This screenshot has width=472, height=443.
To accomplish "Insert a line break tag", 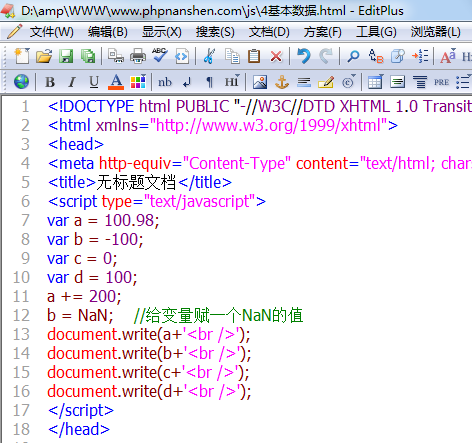I will coord(187,82).
